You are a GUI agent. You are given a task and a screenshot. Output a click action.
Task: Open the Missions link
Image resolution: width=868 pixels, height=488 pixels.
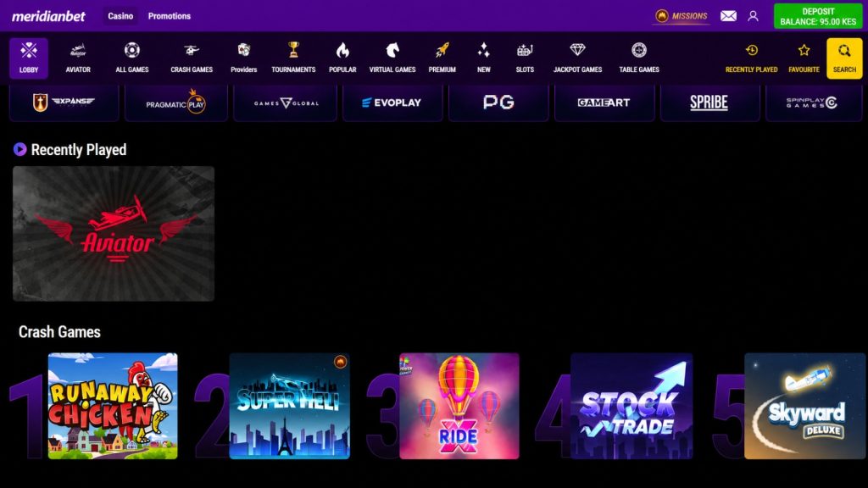click(682, 16)
